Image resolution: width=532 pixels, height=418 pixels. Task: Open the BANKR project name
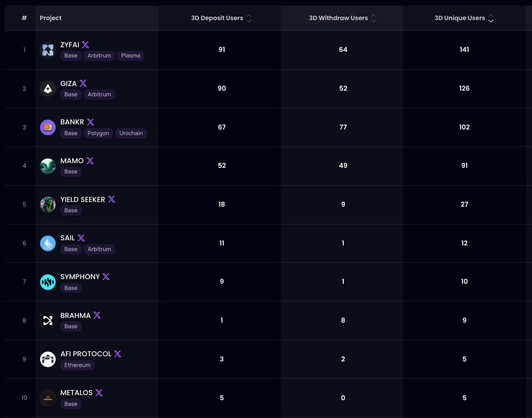(x=72, y=122)
